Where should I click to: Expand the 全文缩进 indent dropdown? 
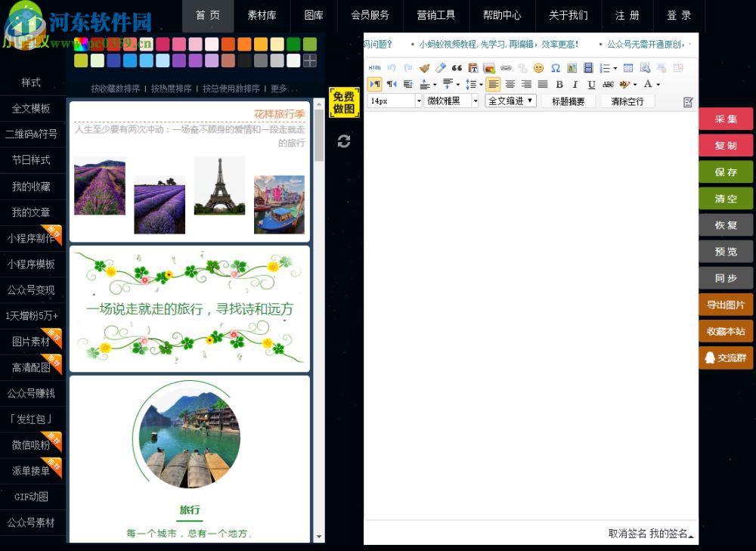pos(510,100)
